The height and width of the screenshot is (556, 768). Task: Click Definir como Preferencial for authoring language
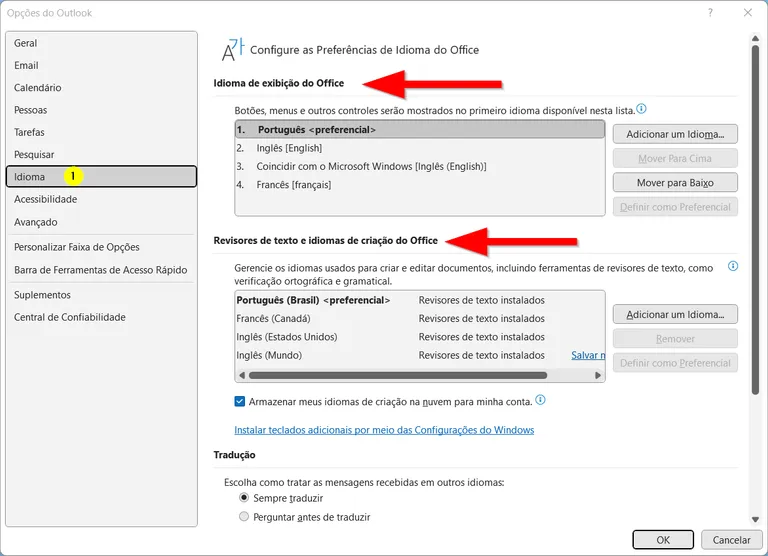675,363
